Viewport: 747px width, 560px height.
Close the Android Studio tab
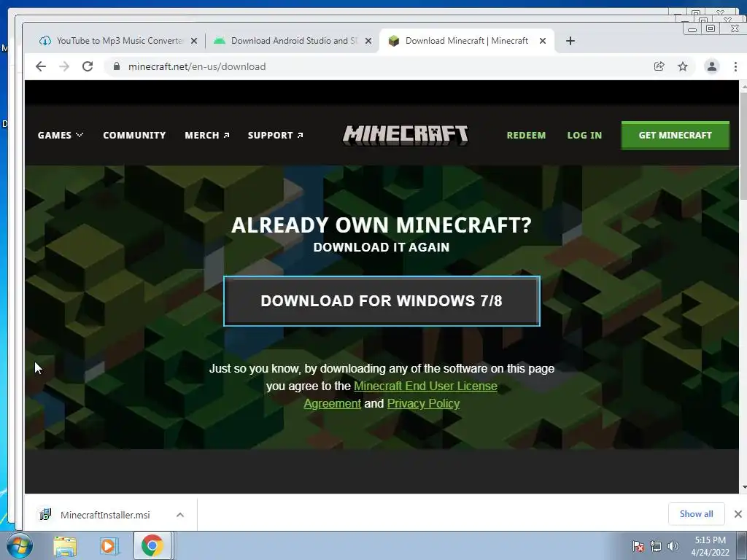click(x=368, y=41)
